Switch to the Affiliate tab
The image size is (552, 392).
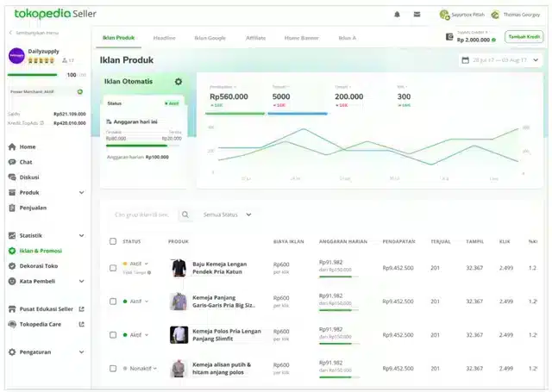255,38
